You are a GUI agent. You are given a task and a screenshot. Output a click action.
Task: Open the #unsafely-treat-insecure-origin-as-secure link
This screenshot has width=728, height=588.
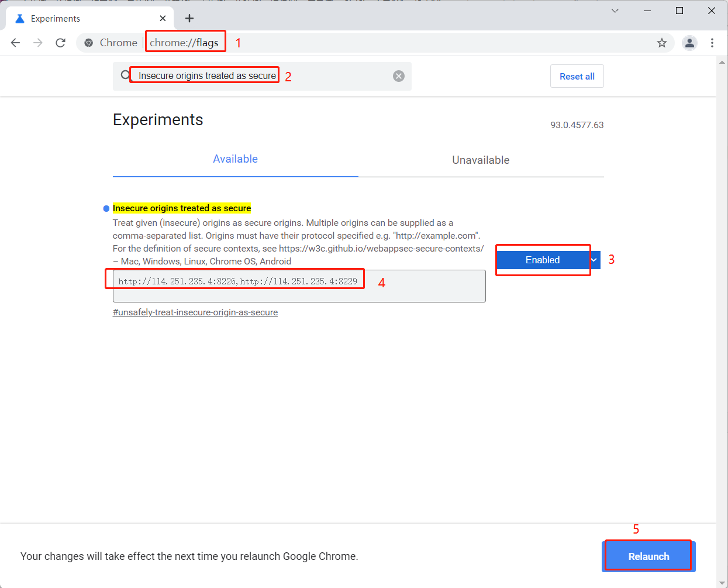tap(195, 312)
